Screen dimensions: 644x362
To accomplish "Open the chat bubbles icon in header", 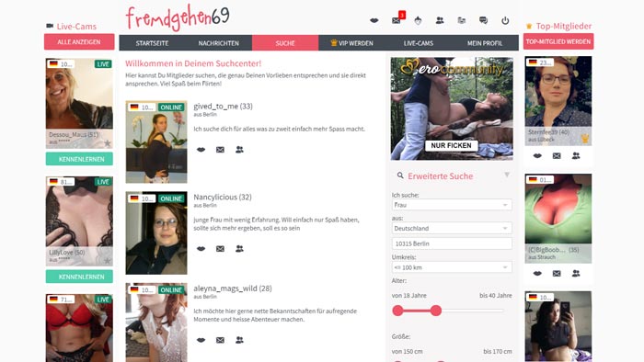I will [x=483, y=20].
